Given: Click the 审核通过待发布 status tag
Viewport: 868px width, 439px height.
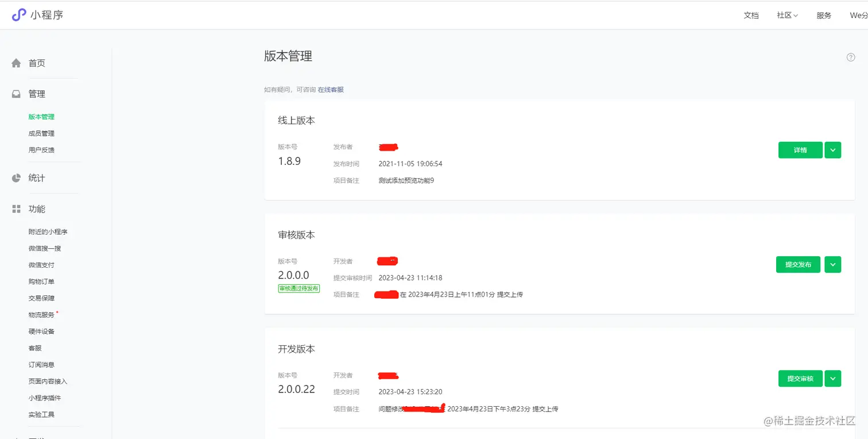Looking at the screenshot, I should [299, 288].
